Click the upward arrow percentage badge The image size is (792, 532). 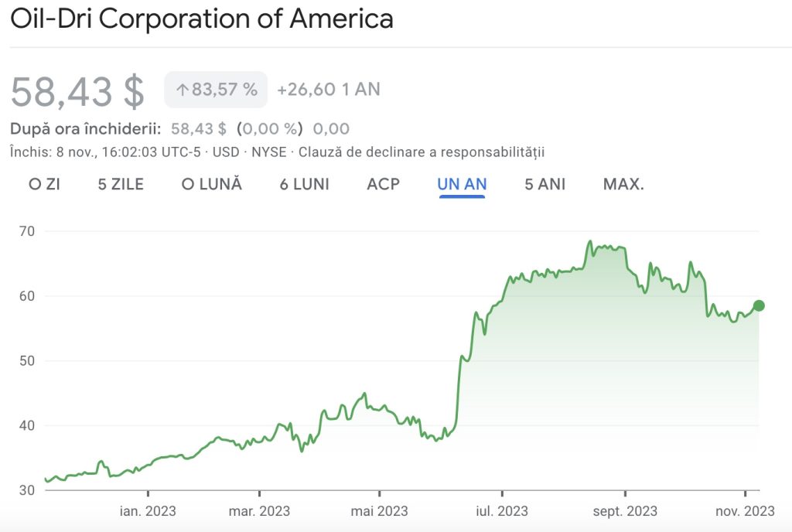(x=215, y=89)
